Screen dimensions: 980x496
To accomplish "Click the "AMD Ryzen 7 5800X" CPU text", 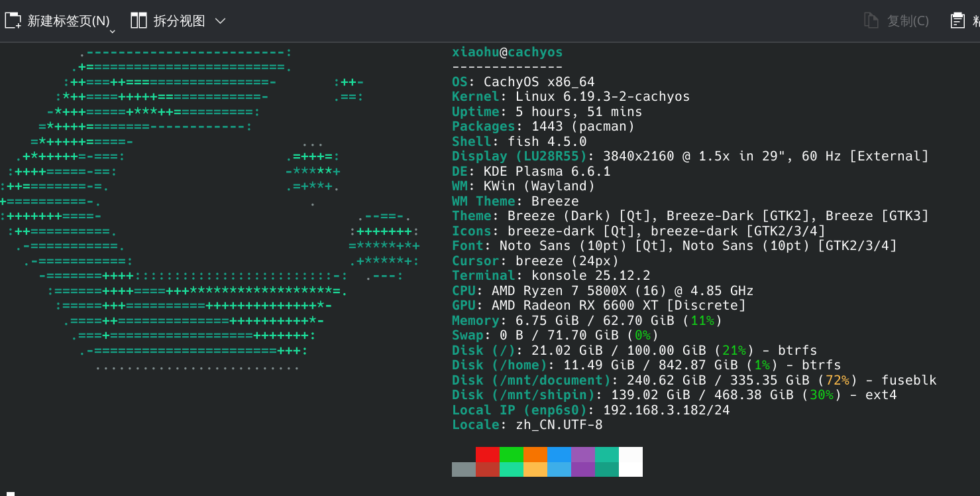I will click(559, 291).
